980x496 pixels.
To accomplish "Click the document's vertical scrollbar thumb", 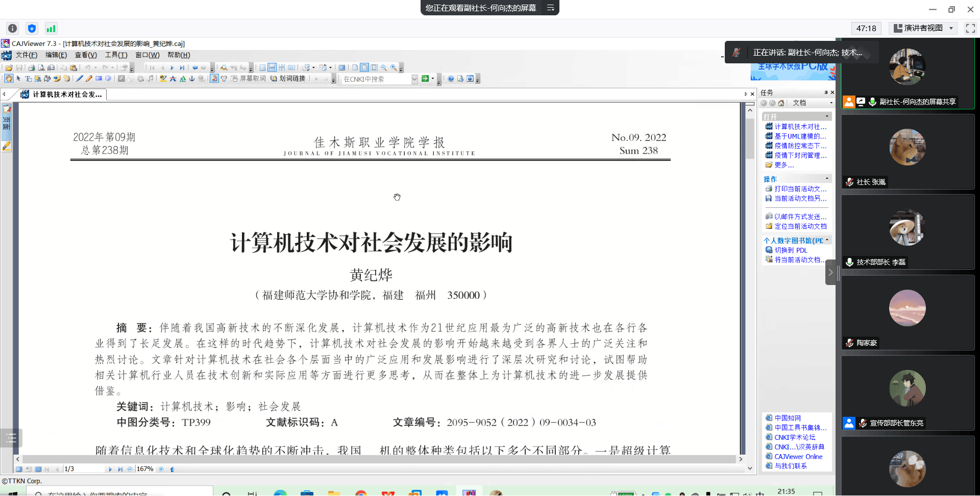I will (x=750, y=138).
